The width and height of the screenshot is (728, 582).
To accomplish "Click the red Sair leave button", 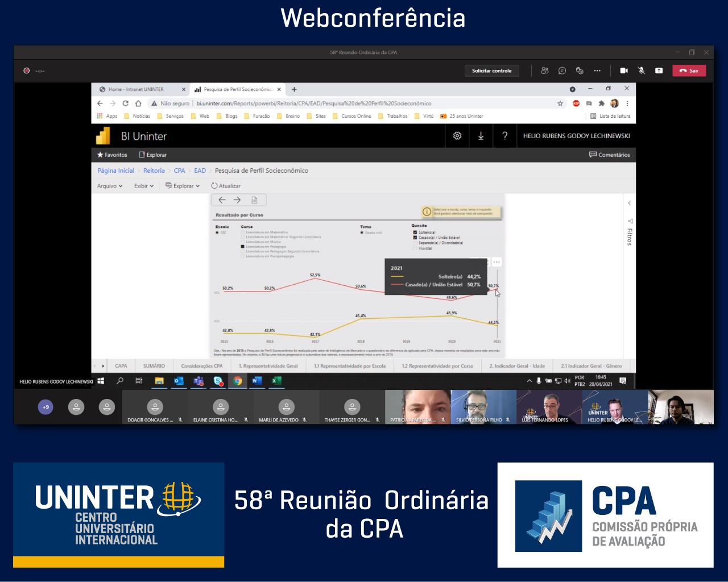I will click(689, 70).
